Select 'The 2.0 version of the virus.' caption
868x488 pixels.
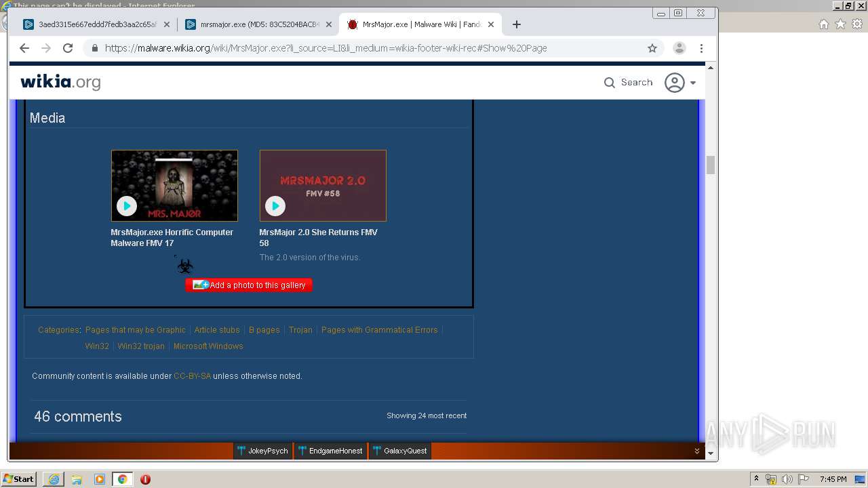(310, 258)
